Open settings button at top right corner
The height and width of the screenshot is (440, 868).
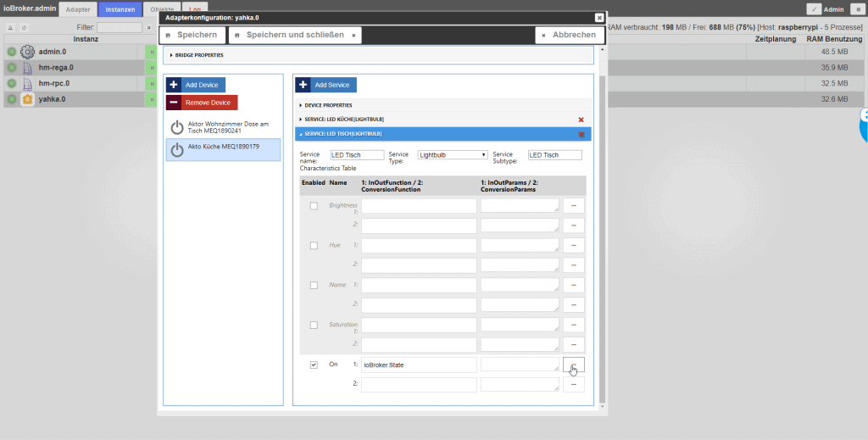(x=859, y=9)
